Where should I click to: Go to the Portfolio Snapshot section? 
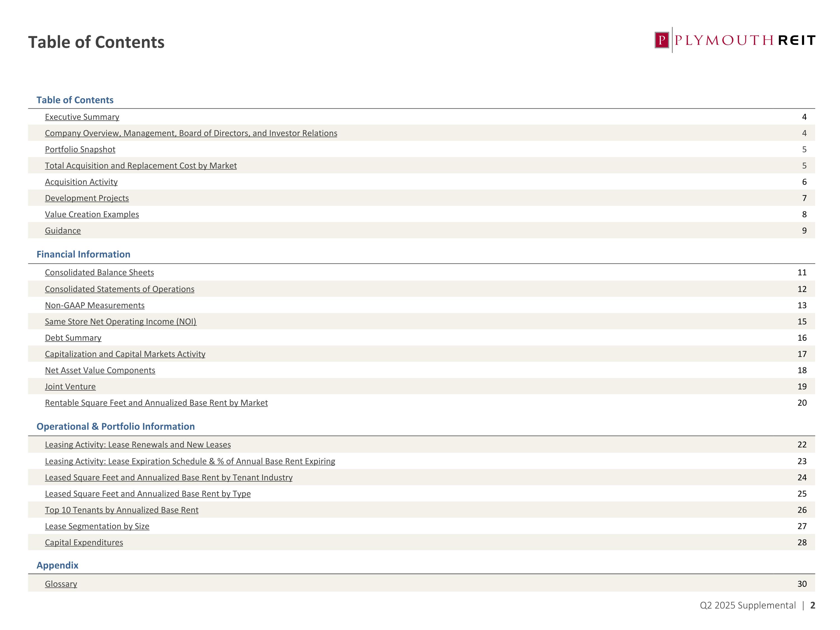point(80,150)
